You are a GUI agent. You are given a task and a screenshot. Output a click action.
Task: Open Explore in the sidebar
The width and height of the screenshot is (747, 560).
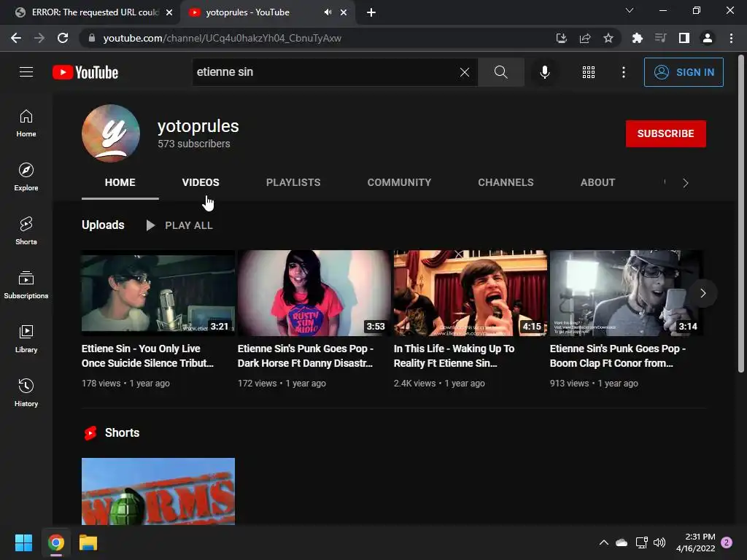(26, 177)
